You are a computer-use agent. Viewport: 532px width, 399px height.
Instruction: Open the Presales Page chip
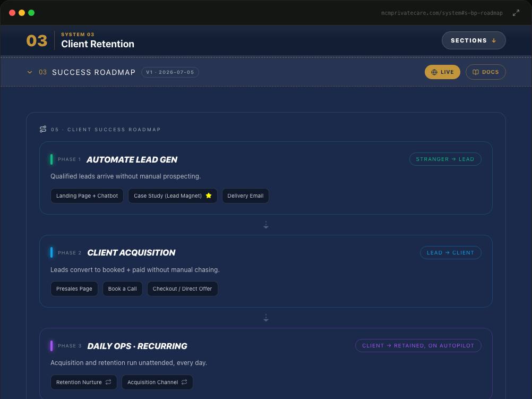coord(74,288)
